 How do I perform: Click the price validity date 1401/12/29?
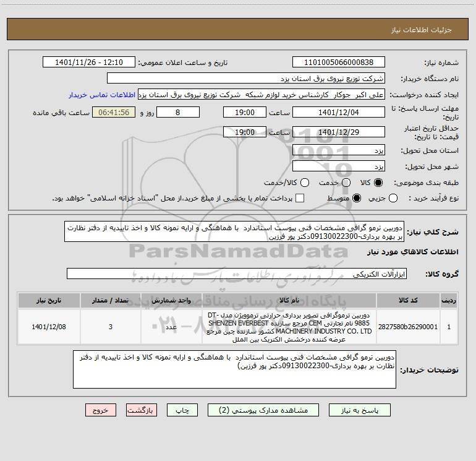tap(339, 132)
